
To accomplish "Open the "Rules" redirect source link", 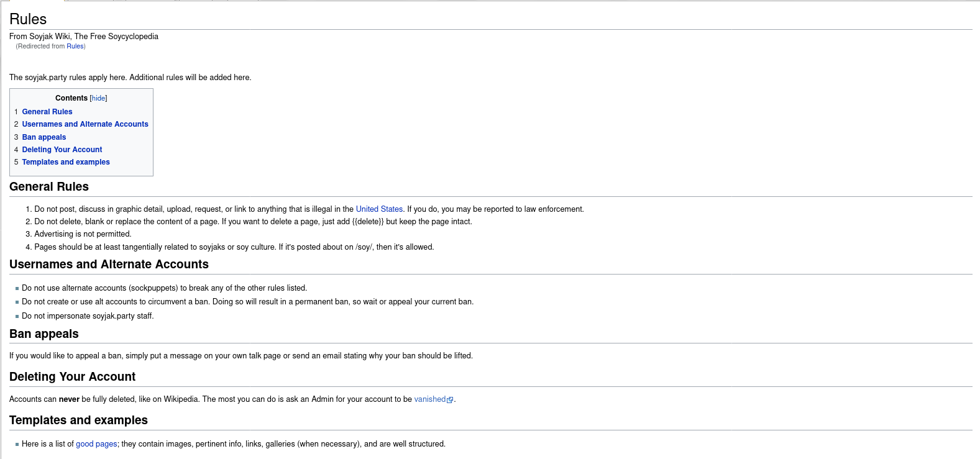I will point(75,47).
